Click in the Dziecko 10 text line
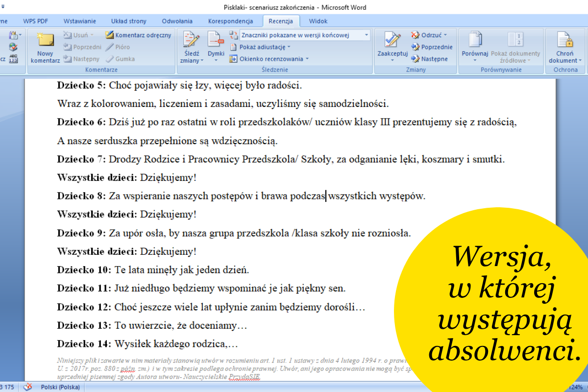The image size is (588, 392). point(181,270)
